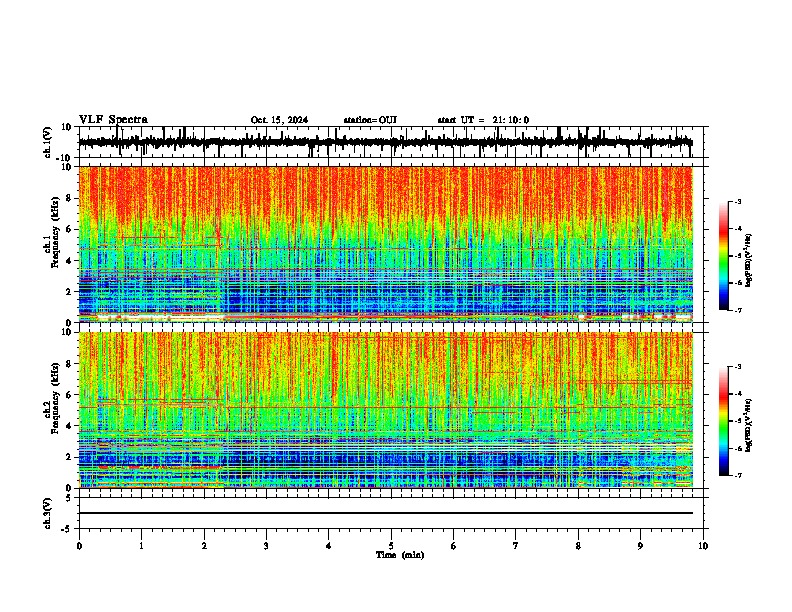This screenshot has width=792, height=612.
Task: Click the "-7" value below ch.2 color bar
Action: tap(738, 475)
